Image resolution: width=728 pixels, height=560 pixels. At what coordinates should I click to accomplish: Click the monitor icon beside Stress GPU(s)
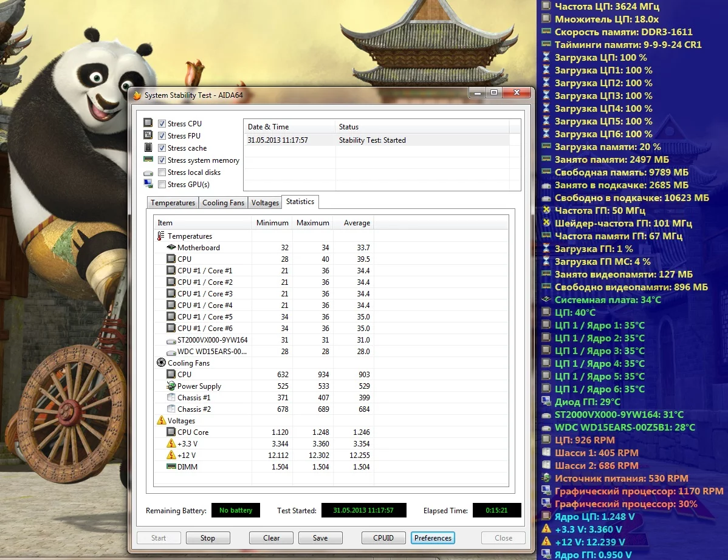point(148,183)
